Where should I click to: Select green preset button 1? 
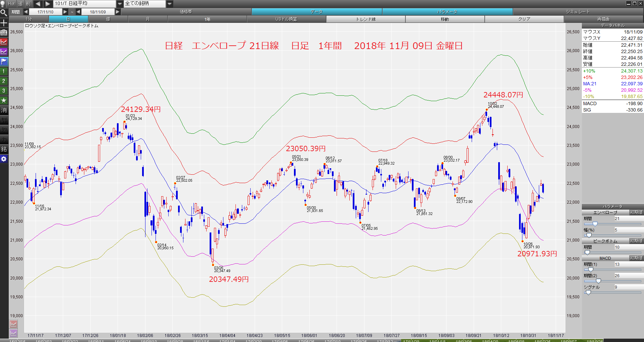pyautogui.click(x=4, y=72)
